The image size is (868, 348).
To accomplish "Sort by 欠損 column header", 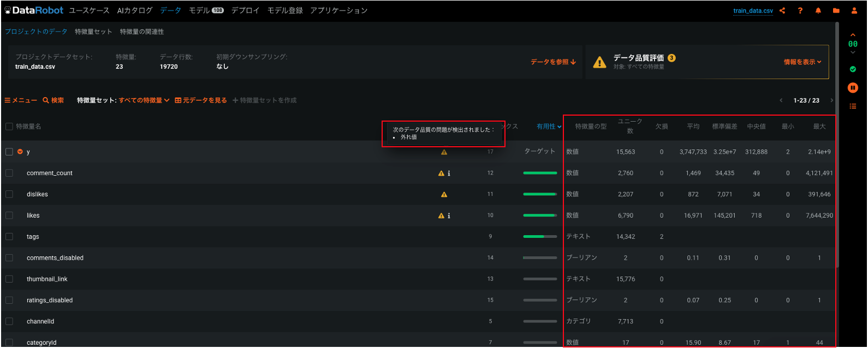I will pos(662,127).
